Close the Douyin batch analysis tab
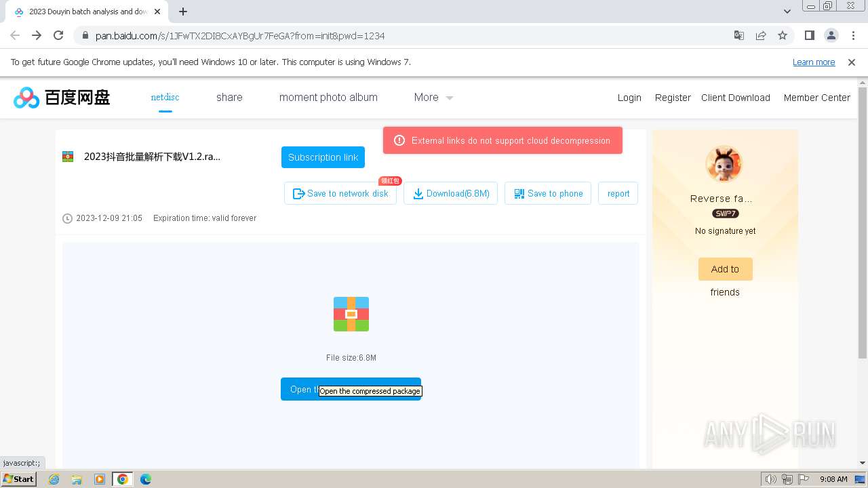This screenshot has width=868, height=488. pos(157,12)
